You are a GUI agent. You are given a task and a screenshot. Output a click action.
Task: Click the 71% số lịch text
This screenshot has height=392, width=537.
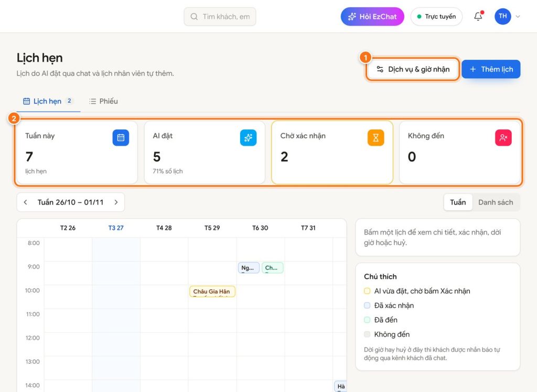click(168, 171)
